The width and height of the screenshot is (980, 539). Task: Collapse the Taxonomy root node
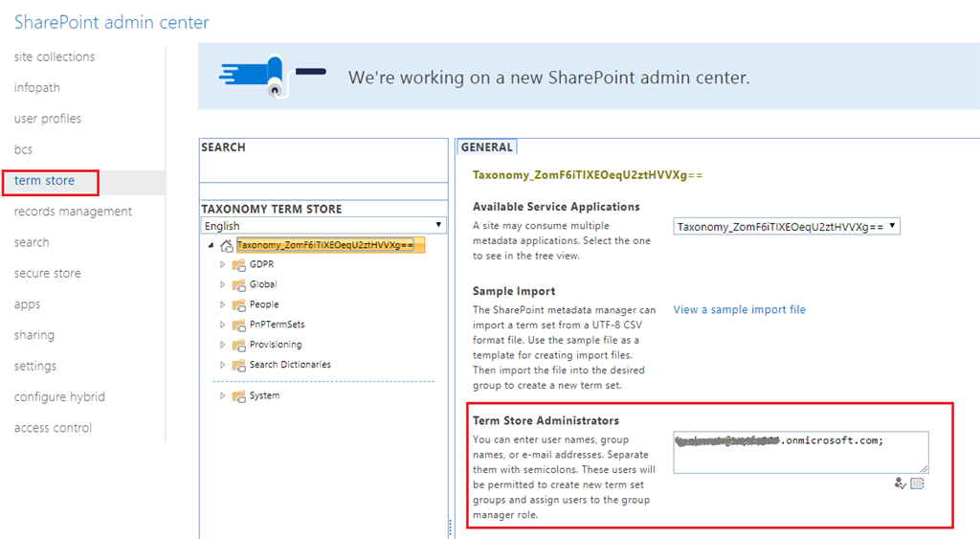211,245
